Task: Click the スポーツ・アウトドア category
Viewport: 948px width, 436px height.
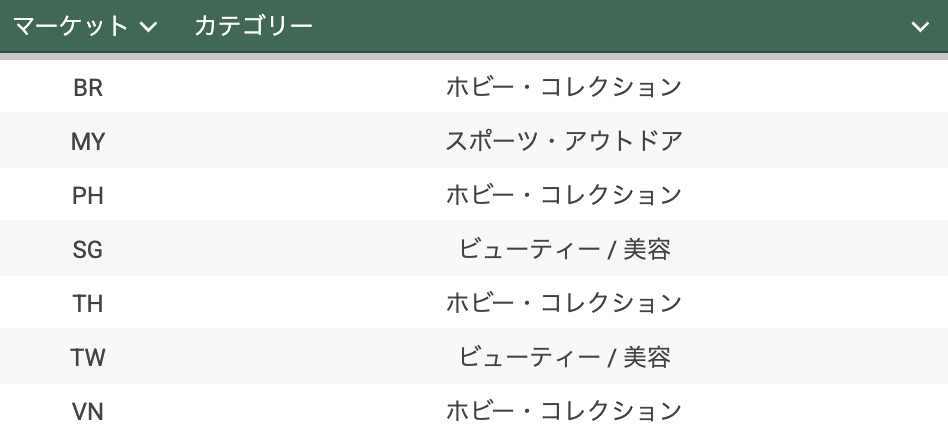Action: point(564,142)
